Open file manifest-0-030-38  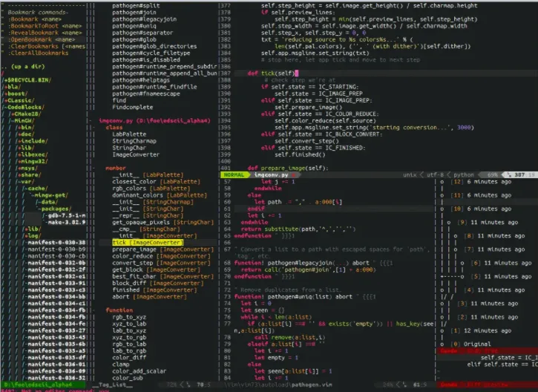55,242
